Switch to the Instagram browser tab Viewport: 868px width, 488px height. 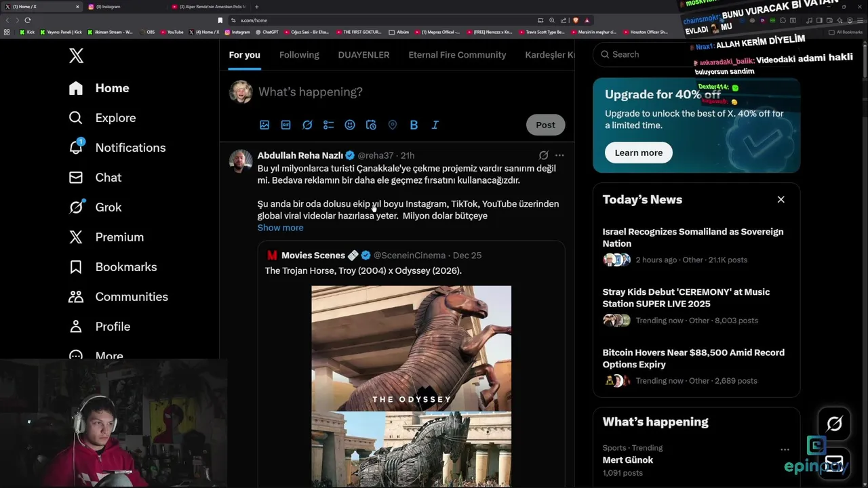pyautogui.click(x=125, y=7)
